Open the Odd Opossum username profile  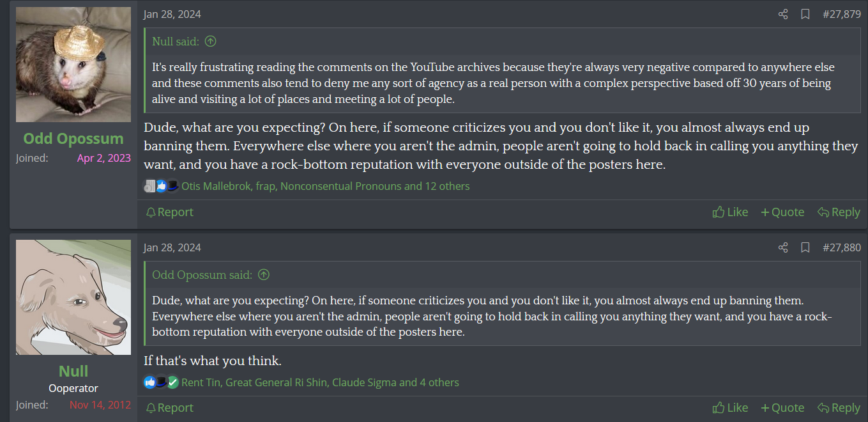73,139
